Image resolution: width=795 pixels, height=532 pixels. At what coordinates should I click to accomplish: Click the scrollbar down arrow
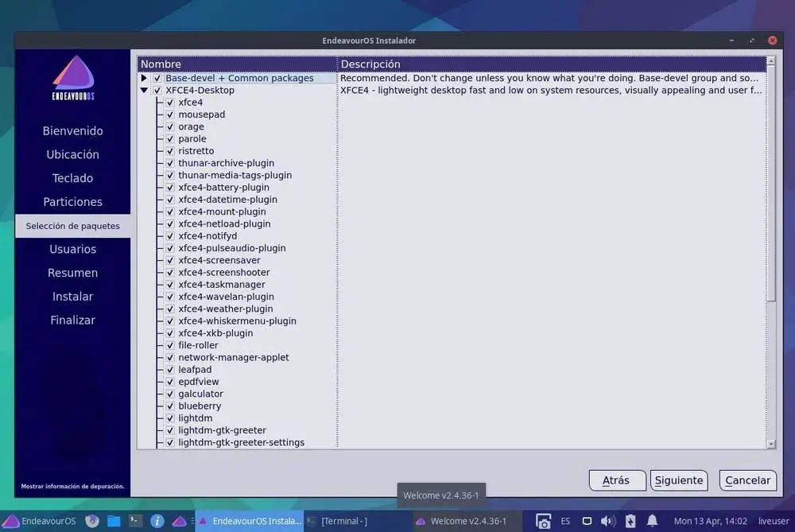pos(771,445)
